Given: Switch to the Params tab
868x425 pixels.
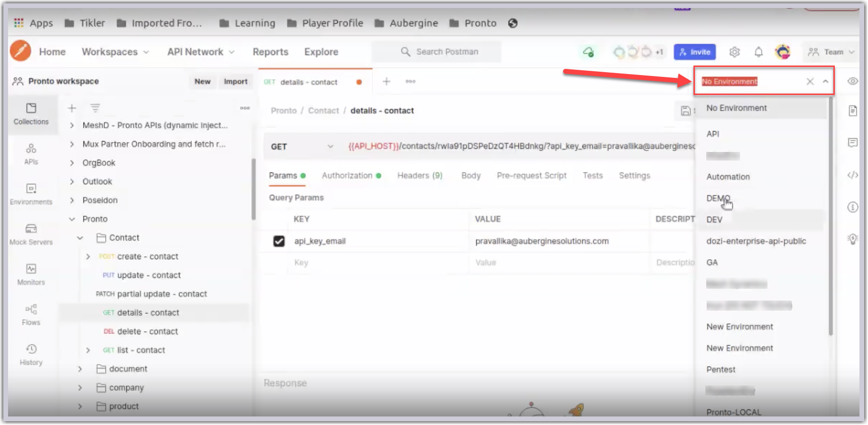Looking at the screenshot, I should coord(287,176).
